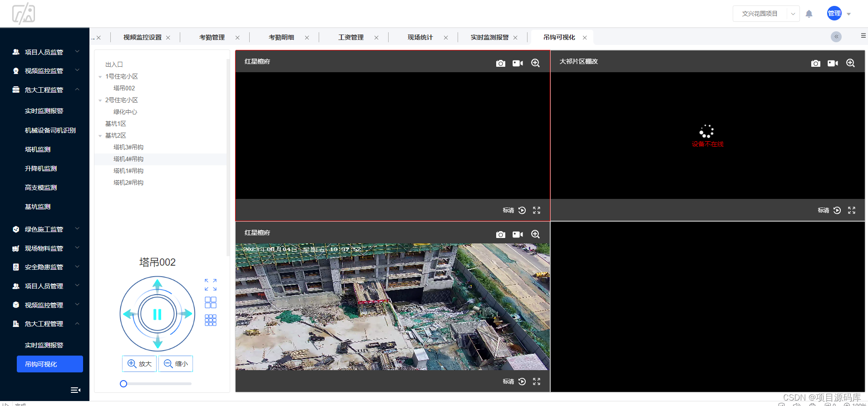Click the construction site video feed
Image resolution: width=868 pixels, height=406 pixels.
[393, 307]
